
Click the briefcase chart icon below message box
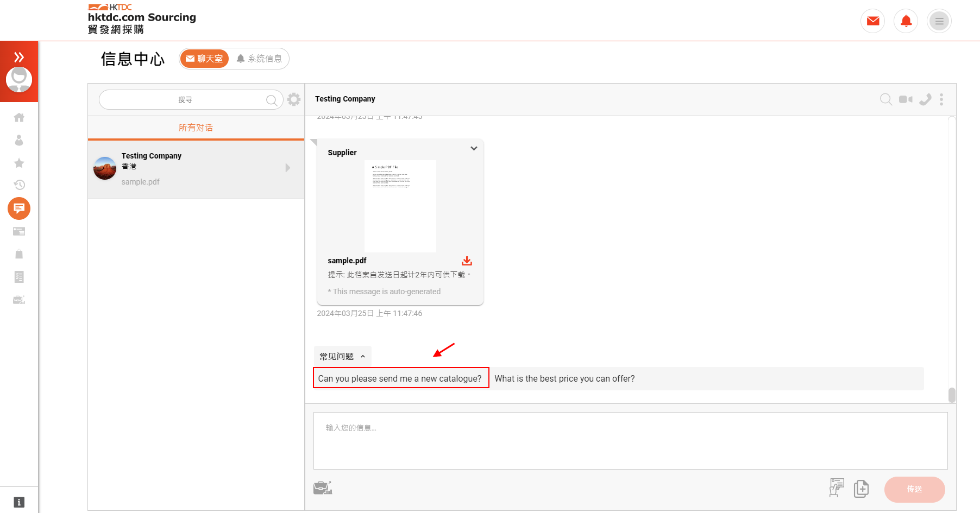pos(323,488)
